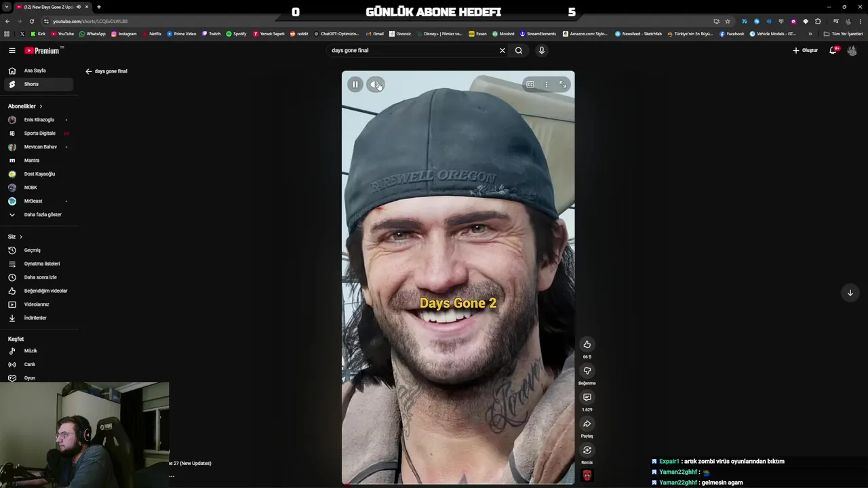The width and height of the screenshot is (868, 488).
Task: Open İndirilenler downloads
Action: click(x=37, y=318)
